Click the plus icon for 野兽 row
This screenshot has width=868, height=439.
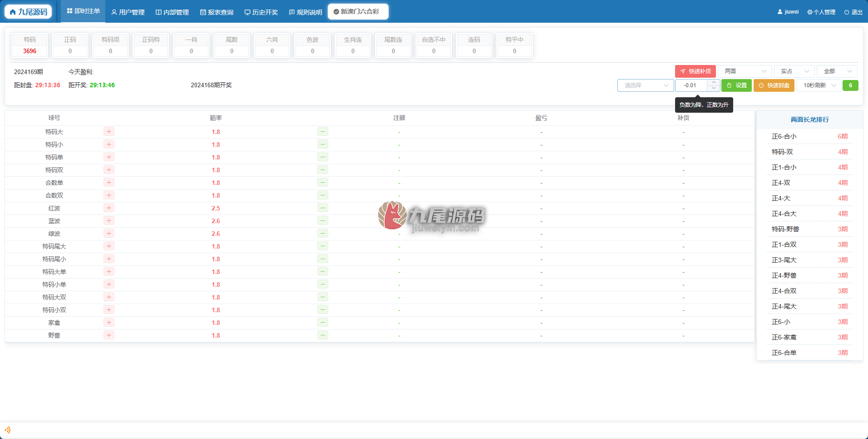tap(109, 335)
